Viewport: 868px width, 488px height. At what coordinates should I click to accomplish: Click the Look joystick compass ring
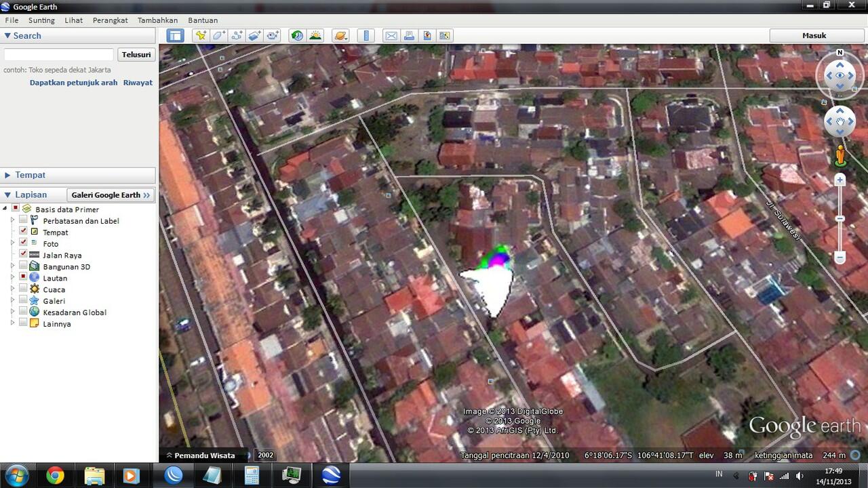(x=840, y=75)
